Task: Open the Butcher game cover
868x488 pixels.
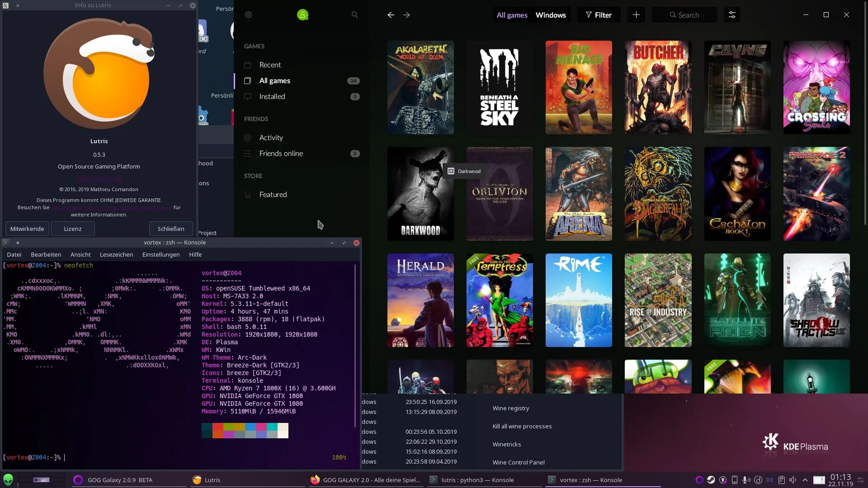Action: pos(658,87)
